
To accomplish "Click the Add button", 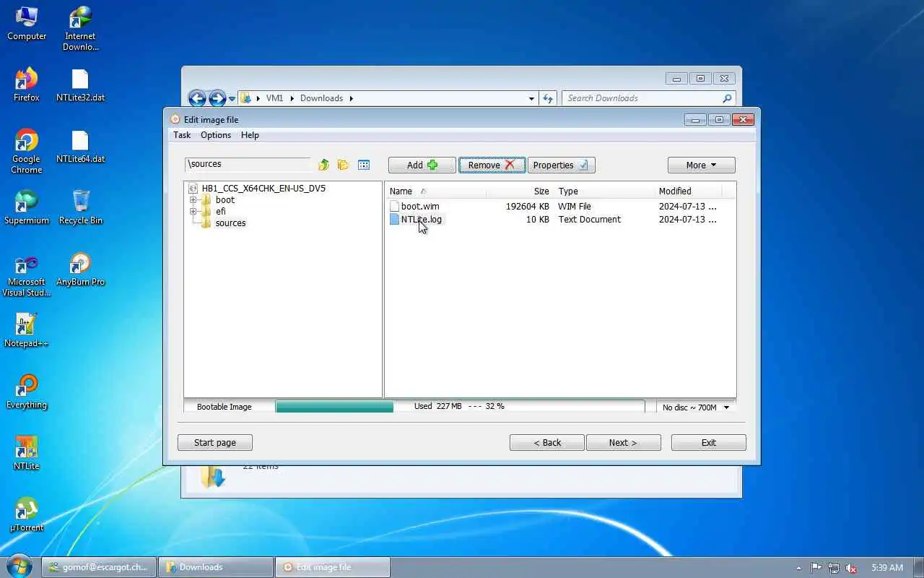I will (422, 165).
